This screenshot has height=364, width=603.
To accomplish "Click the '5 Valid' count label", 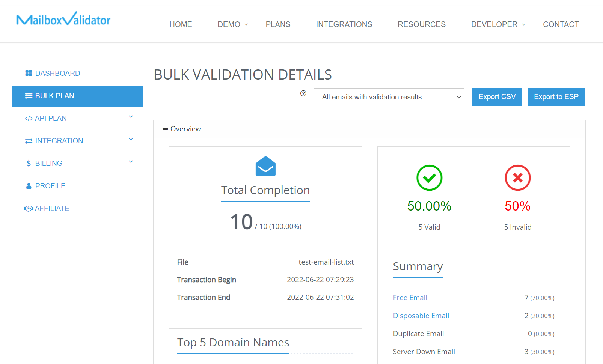I will [x=429, y=227].
